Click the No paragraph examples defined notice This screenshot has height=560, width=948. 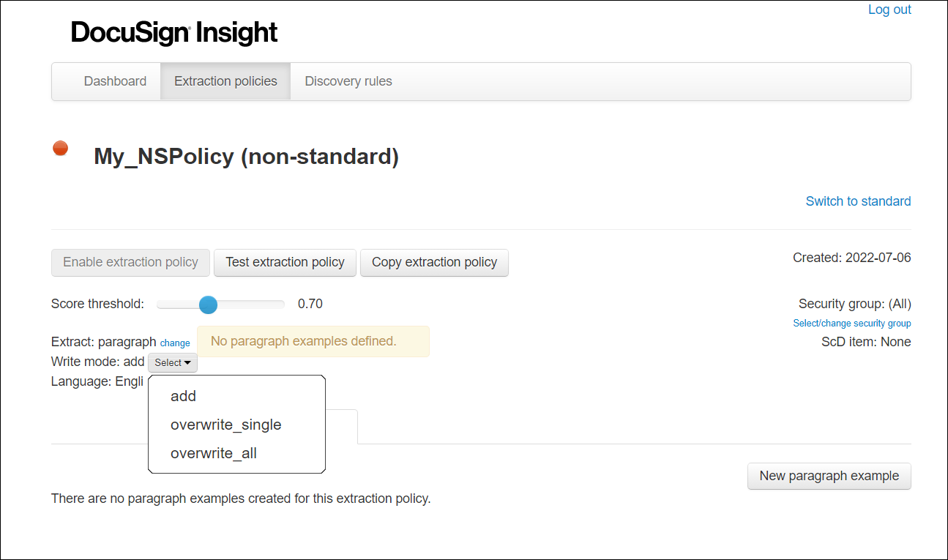click(313, 341)
